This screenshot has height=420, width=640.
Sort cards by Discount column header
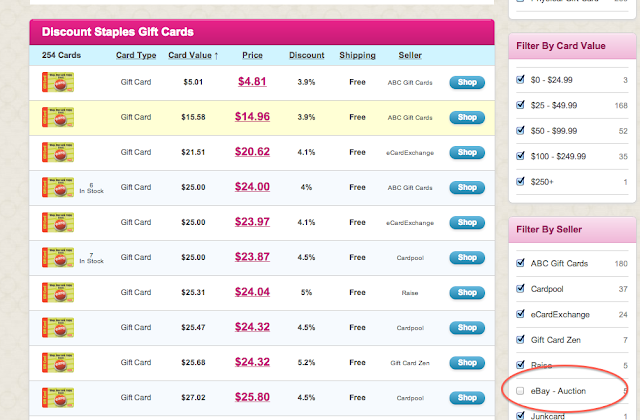click(307, 55)
